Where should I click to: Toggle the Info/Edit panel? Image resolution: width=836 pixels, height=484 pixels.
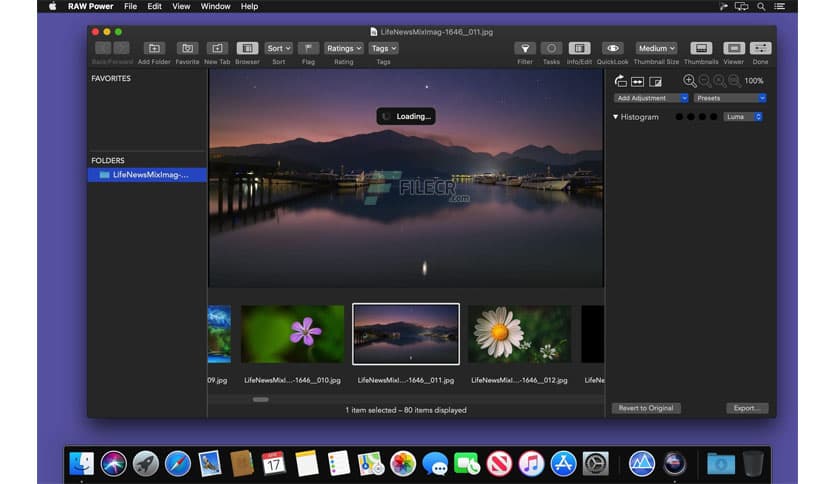[x=580, y=48]
